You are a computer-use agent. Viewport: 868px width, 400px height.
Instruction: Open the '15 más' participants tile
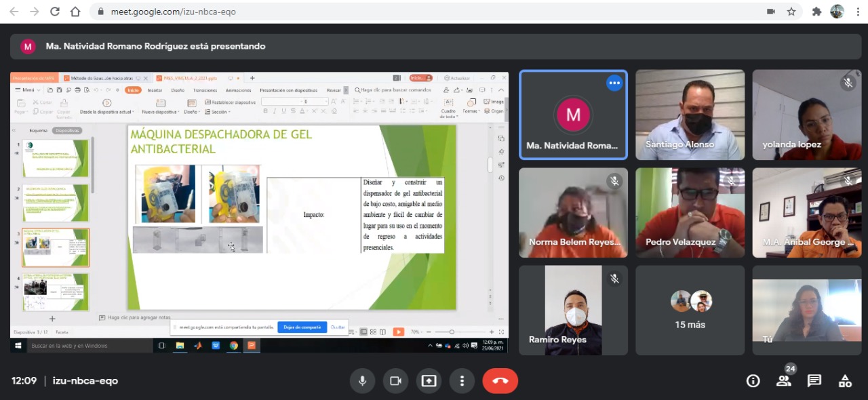point(690,310)
